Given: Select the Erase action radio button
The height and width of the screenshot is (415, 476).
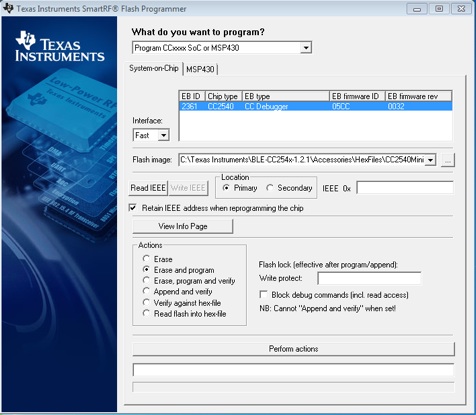Looking at the screenshot, I should pos(146,259).
